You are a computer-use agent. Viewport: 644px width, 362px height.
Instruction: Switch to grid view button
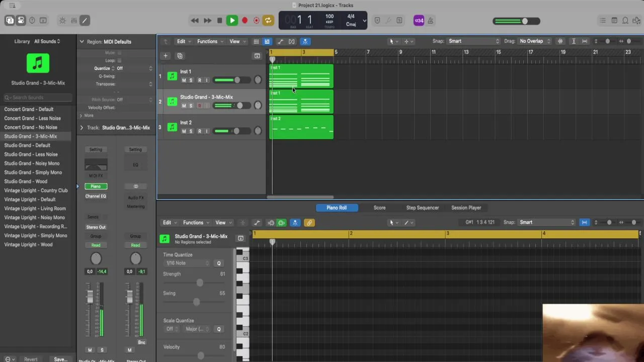256,41
